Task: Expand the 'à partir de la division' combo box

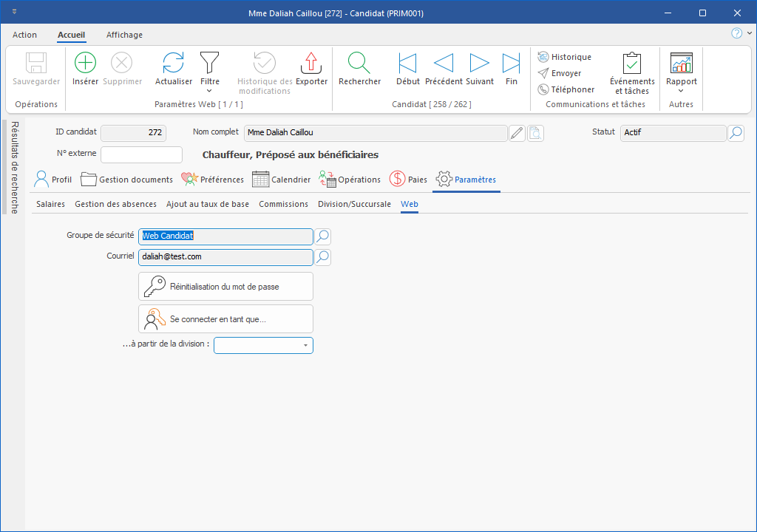Action: pos(305,346)
